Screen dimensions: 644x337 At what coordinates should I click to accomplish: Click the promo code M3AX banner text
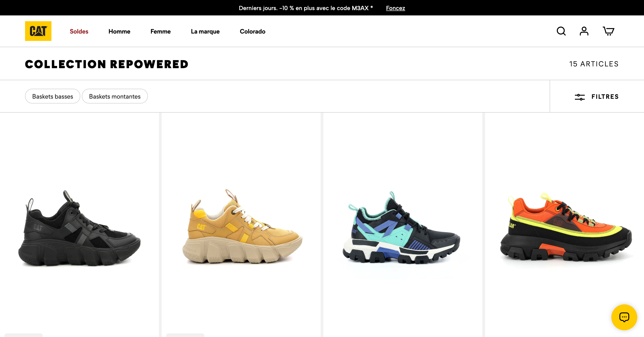tap(306, 8)
